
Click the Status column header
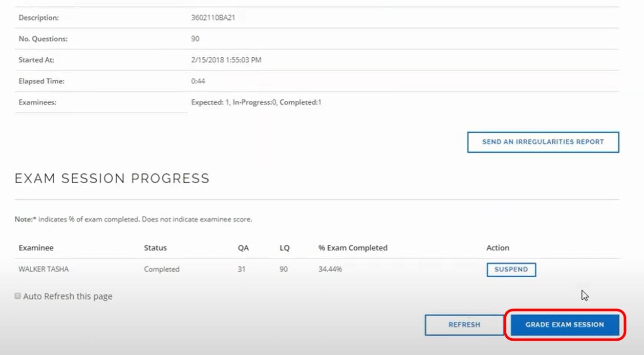[155, 248]
